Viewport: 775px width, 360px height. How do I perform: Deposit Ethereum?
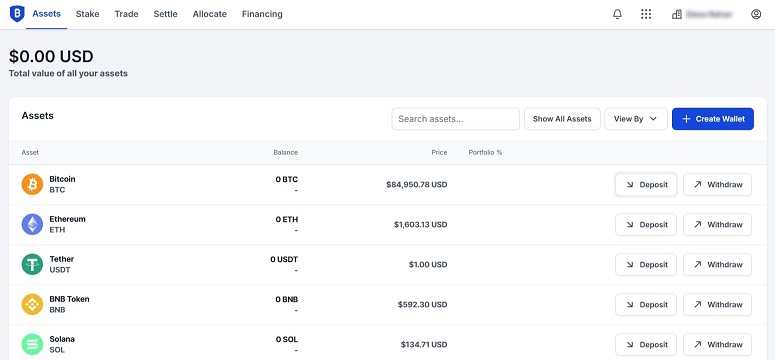646,225
